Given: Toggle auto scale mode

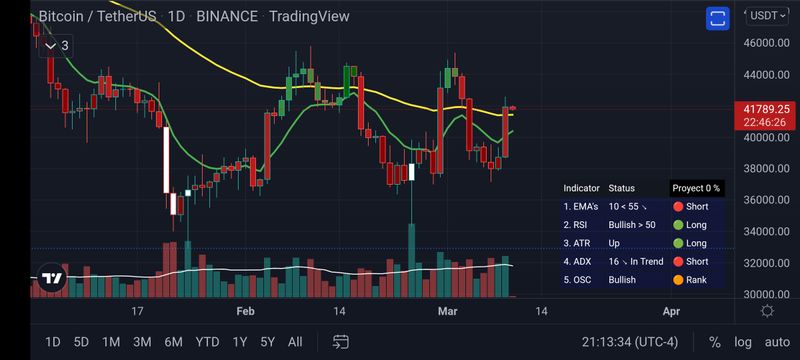Looking at the screenshot, I should 777,342.
